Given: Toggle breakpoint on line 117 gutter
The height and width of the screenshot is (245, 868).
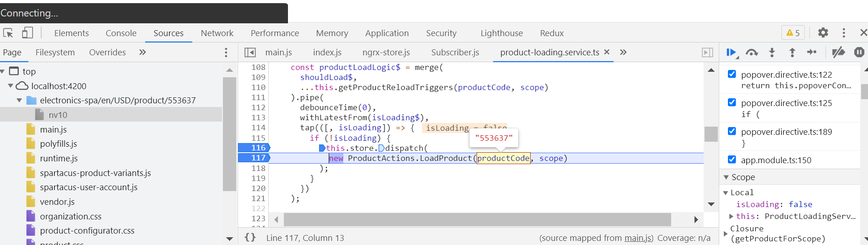Looking at the screenshot, I should point(255,158).
